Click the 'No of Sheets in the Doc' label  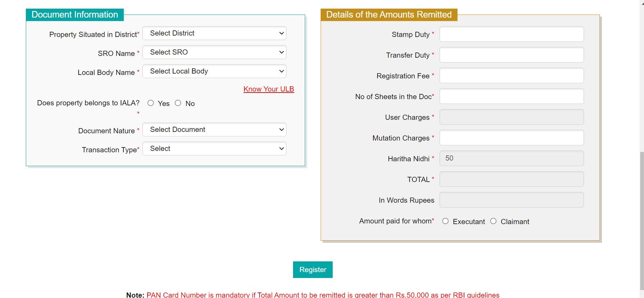click(x=393, y=97)
